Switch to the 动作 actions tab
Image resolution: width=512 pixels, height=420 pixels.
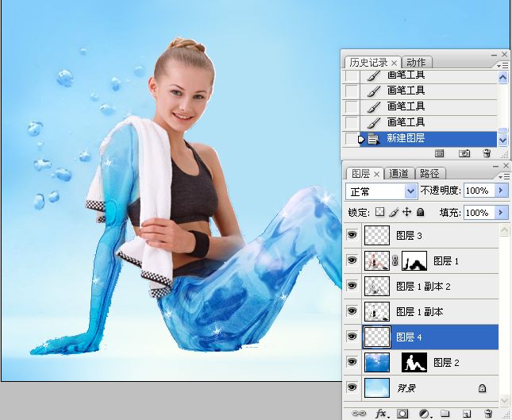coord(415,63)
